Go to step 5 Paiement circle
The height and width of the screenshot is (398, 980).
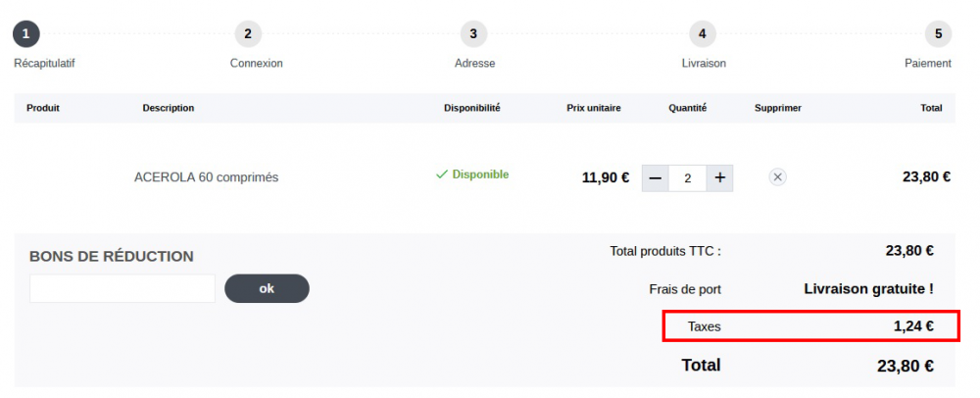point(938,33)
